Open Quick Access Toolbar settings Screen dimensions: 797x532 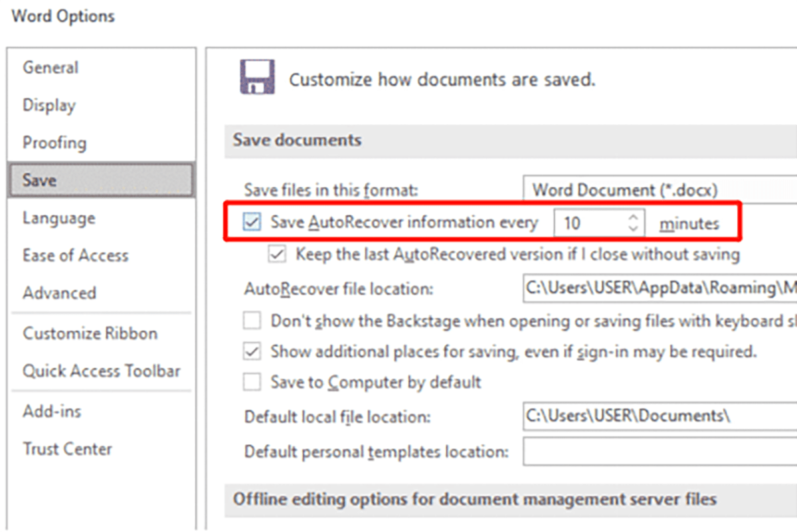pos(101,371)
